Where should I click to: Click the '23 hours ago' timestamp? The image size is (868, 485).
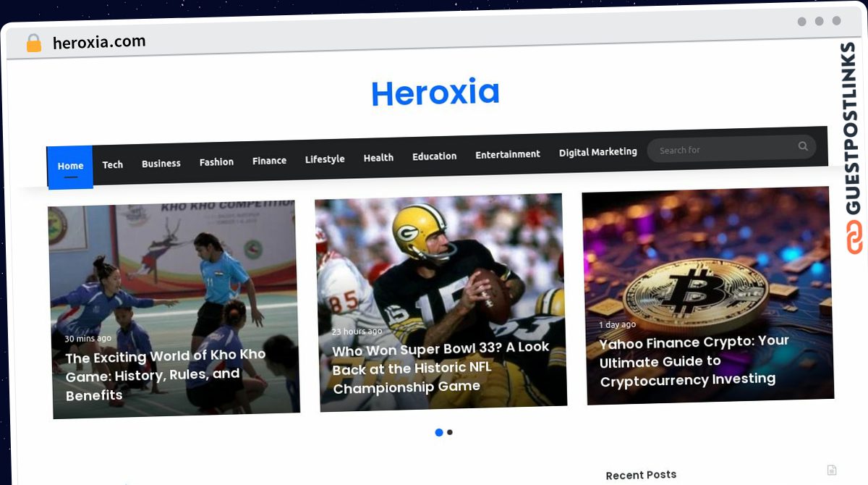point(357,332)
